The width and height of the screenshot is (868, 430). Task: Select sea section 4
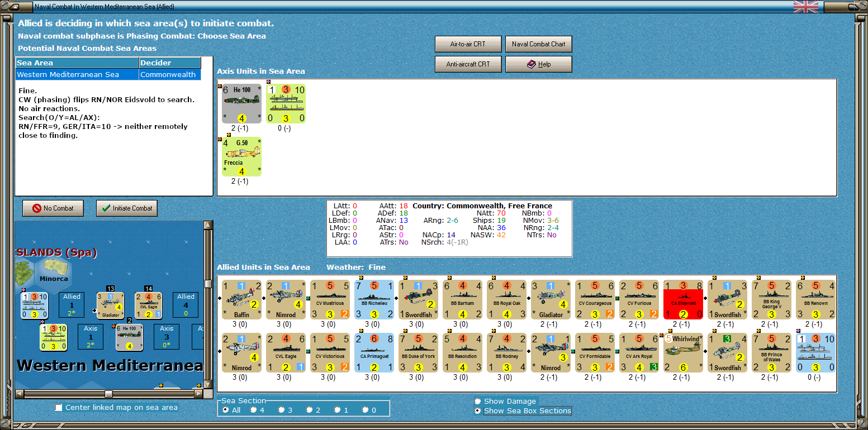point(257,410)
